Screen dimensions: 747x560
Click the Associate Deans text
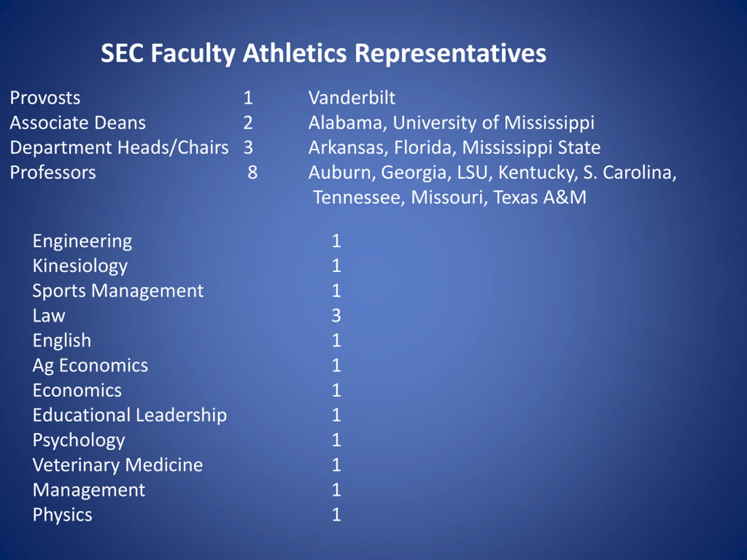pos(78,123)
